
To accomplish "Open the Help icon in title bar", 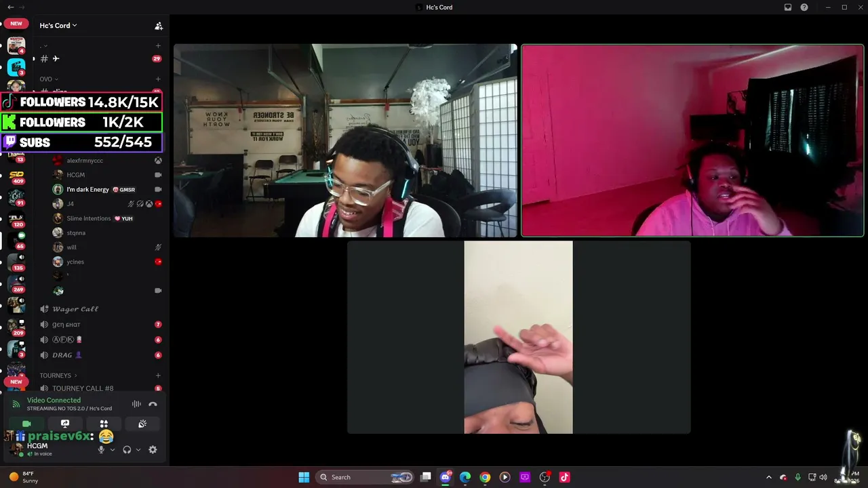I will click(804, 7).
